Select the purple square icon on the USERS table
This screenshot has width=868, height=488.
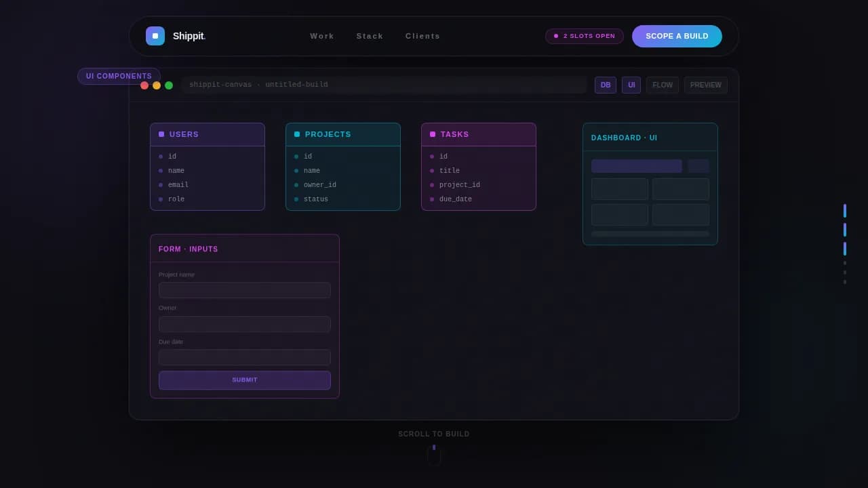pos(161,134)
